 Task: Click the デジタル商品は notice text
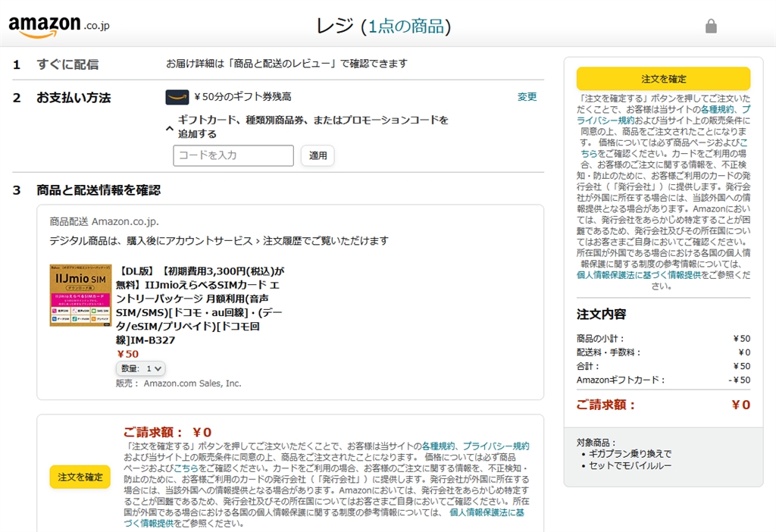click(x=219, y=240)
